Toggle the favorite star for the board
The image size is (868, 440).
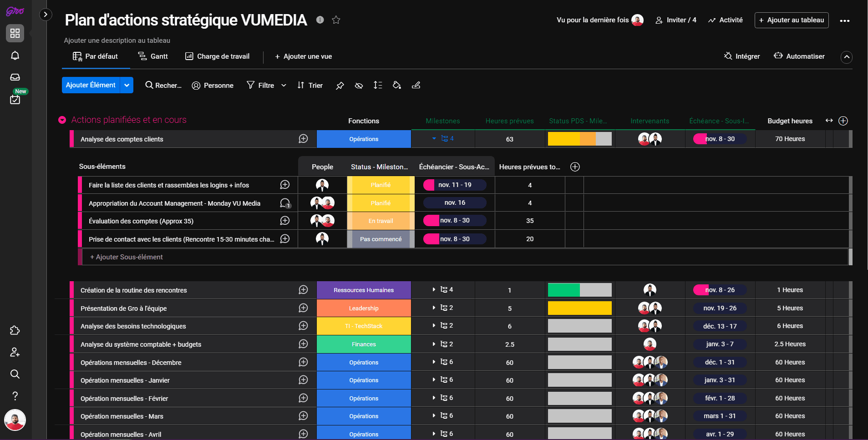tap(336, 20)
